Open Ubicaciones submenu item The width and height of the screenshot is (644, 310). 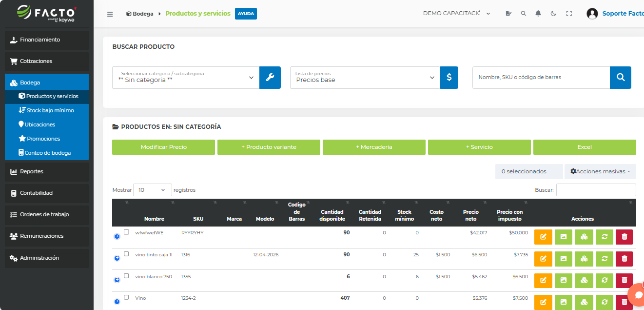click(47, 124)
